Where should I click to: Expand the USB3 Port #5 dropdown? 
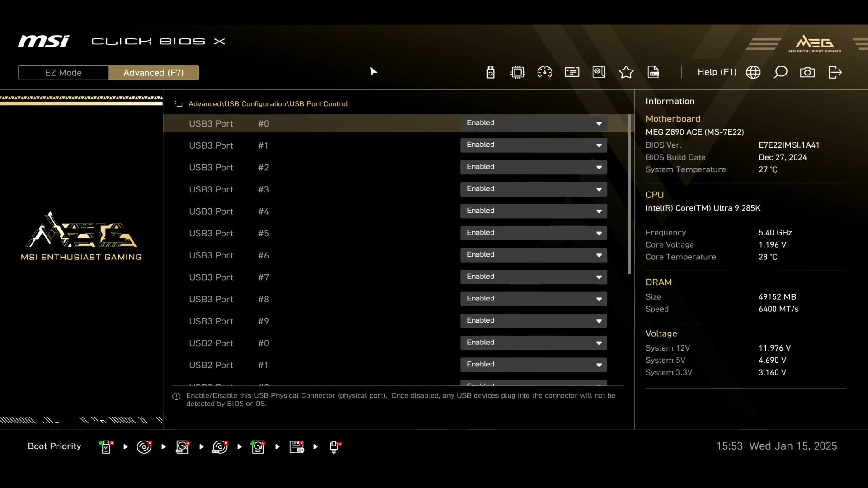(x=533, y=233)
